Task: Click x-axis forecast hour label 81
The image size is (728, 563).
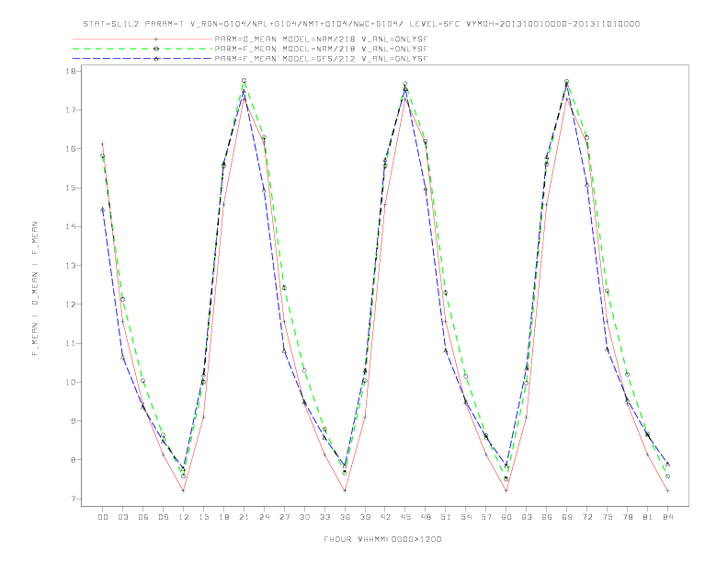Action: (x=648, y=517)
